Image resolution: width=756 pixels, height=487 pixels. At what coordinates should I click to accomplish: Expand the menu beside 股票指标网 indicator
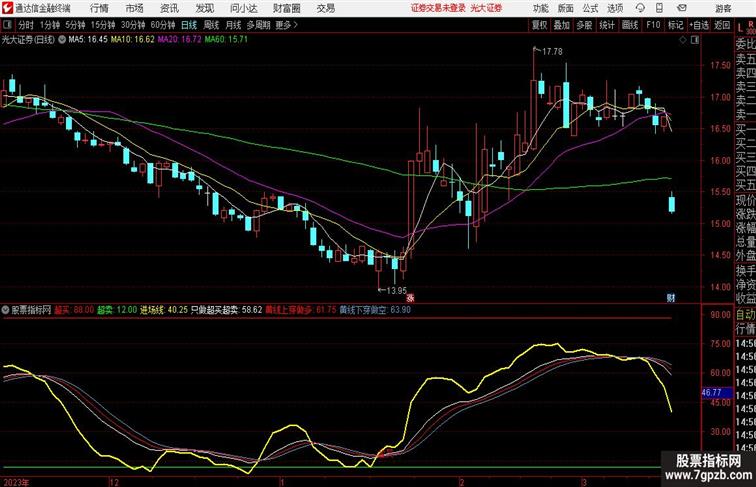pyautogui.click(x=5, y=310)
